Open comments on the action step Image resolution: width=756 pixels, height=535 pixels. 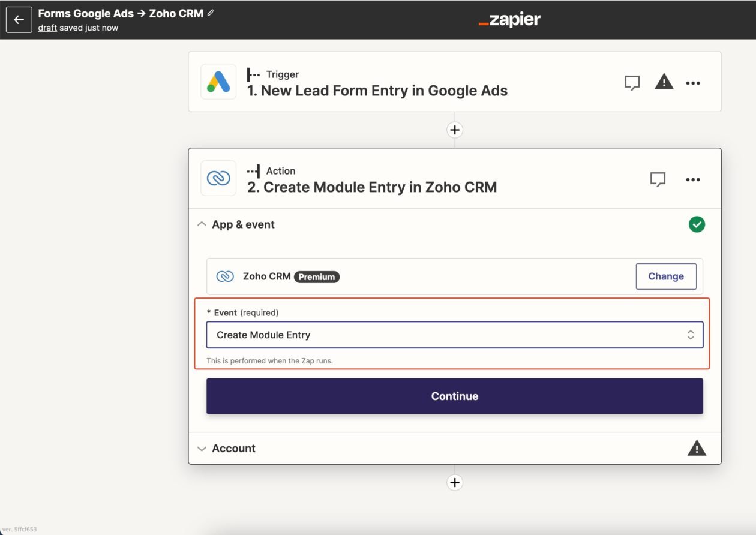[658, 179]
